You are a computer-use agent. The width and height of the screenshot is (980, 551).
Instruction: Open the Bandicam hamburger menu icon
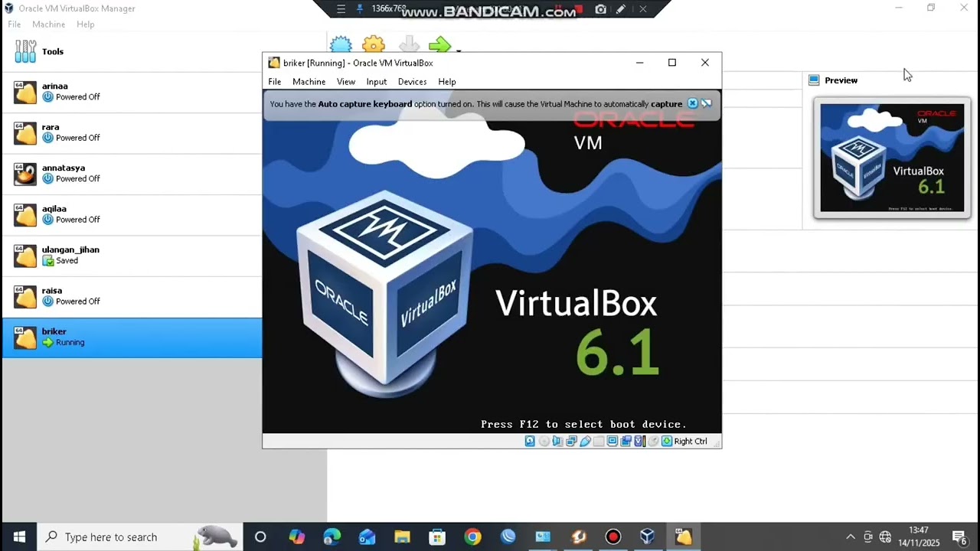pyautogui.click(x=341, y=9)
